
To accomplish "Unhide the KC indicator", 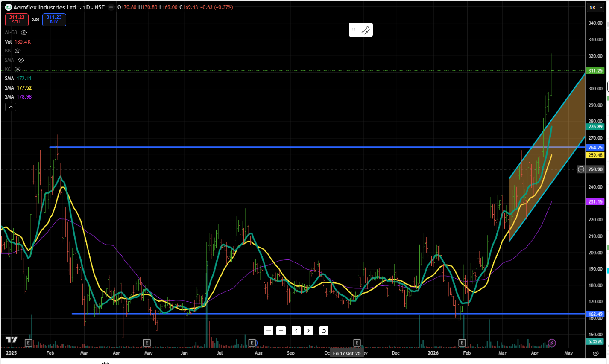I will click(18, 69).
